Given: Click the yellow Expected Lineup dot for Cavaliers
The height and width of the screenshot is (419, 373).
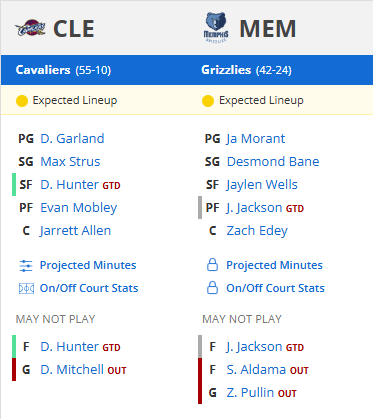Looking at the screenshot, I should click(x=22, y=101).
